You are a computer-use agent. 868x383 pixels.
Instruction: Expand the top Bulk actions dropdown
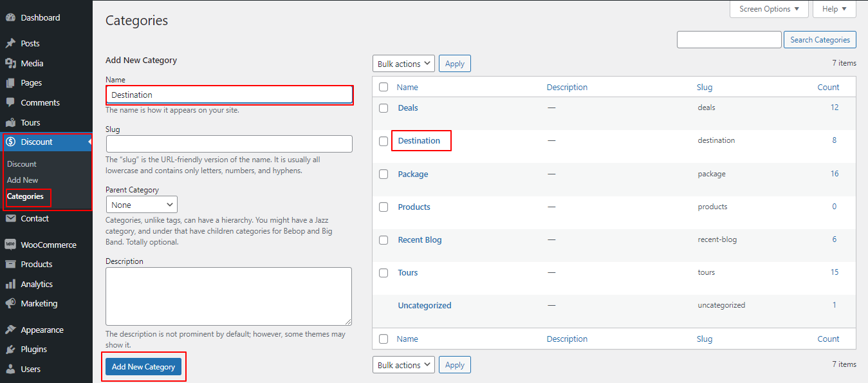point(403,64)
